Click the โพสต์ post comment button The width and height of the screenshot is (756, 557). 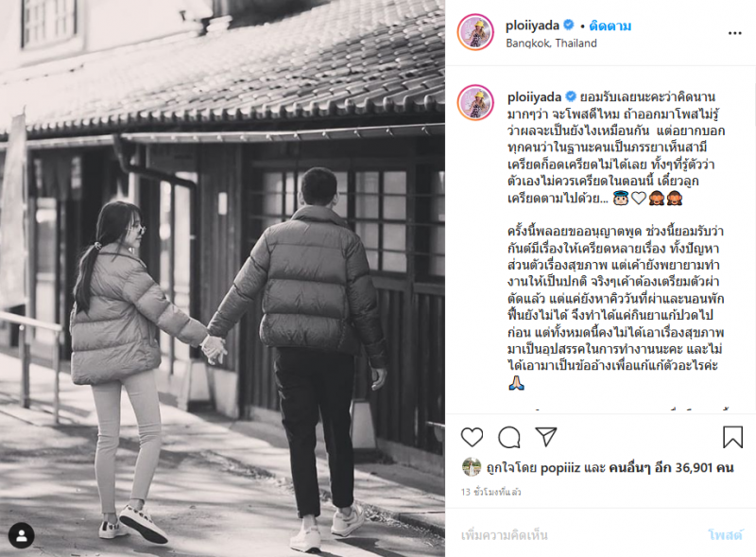point(725,535)
